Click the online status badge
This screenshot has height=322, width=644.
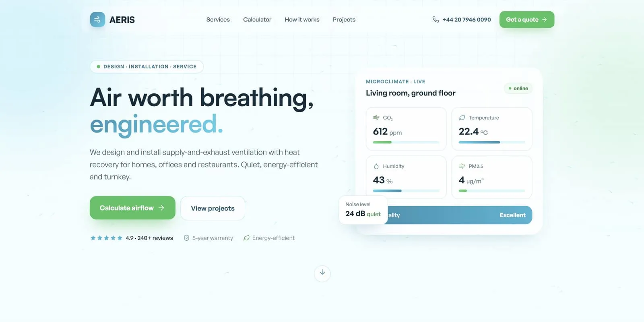coord(518,89)
